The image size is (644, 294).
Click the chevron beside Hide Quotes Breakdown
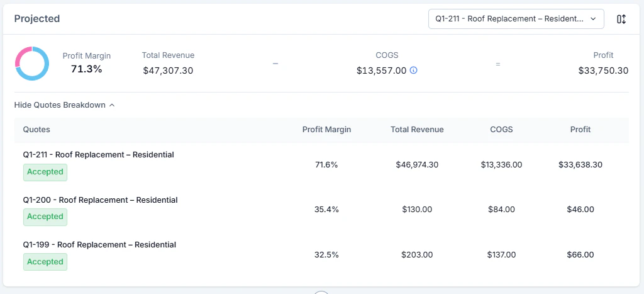(x=112, y=105)
